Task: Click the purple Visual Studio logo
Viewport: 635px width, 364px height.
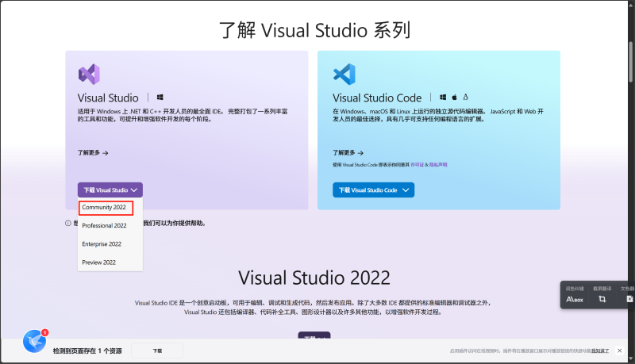Action: (x=89, y=74)
